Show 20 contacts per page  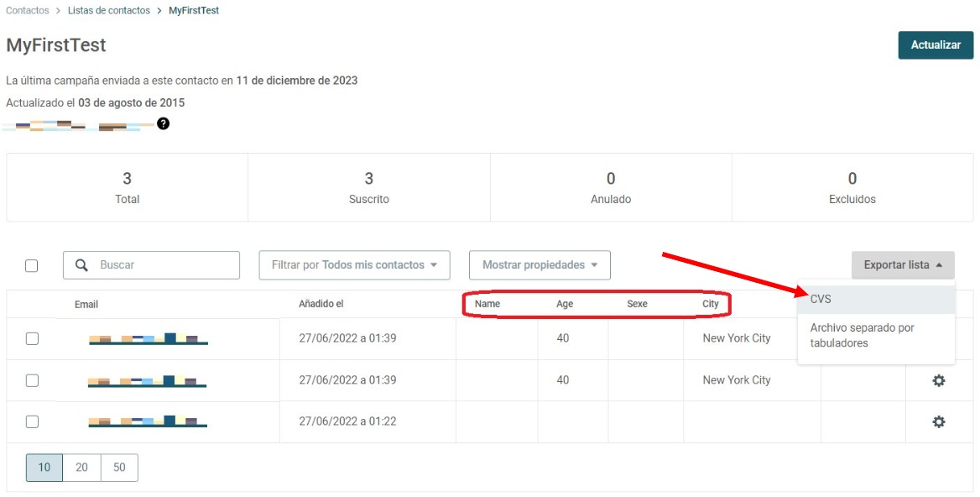tap(82, 467)
